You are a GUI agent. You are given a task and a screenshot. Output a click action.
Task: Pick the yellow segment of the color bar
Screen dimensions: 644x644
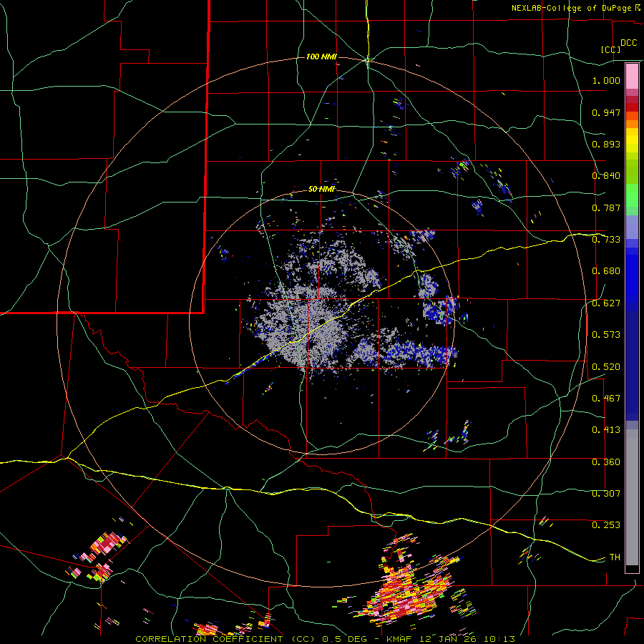[632, 140]
